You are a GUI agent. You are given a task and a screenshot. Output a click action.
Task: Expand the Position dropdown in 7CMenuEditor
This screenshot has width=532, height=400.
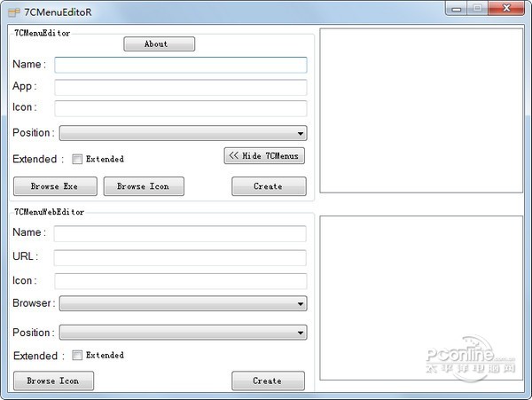tap(184, 133)
